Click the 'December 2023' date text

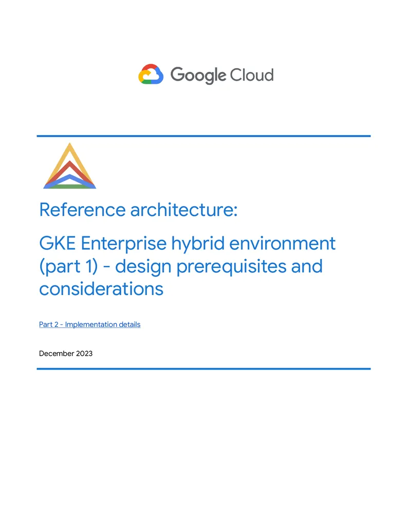(66, 354)
